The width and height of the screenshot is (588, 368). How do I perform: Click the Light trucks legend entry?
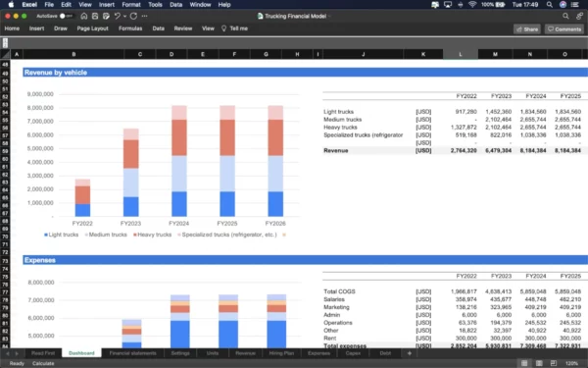coord(62,235)
